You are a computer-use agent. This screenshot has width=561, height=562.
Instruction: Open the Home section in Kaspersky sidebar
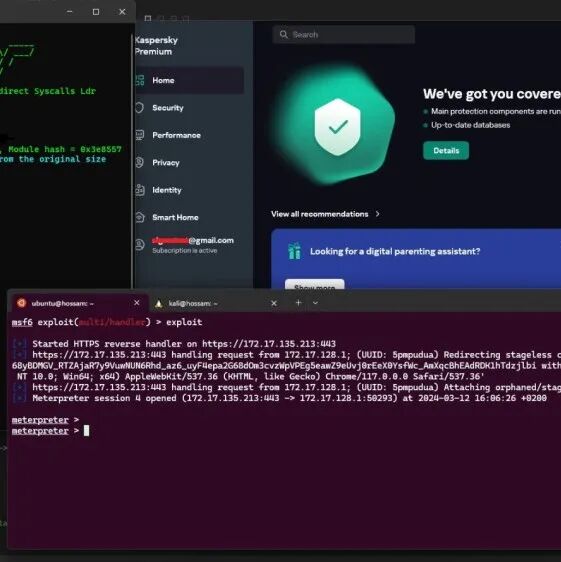click(x=189, y=80)
